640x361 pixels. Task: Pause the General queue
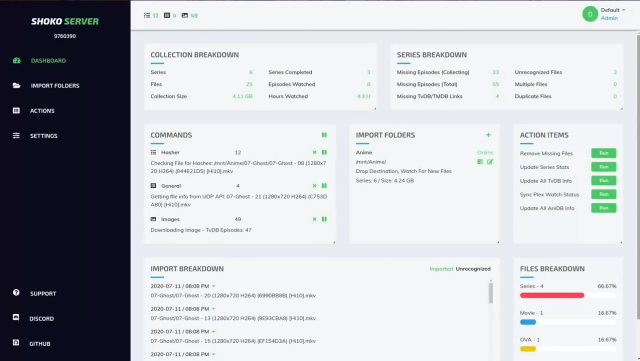pos(324,186)
